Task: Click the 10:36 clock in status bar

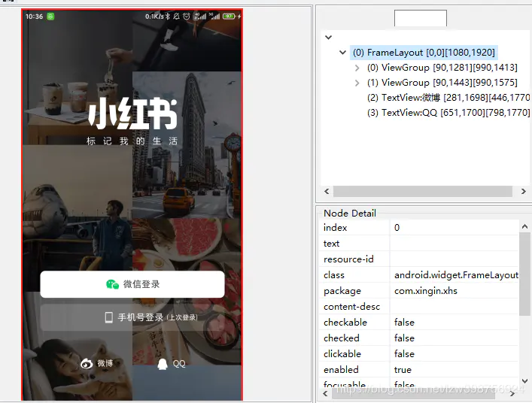Action: pos(35,17)
